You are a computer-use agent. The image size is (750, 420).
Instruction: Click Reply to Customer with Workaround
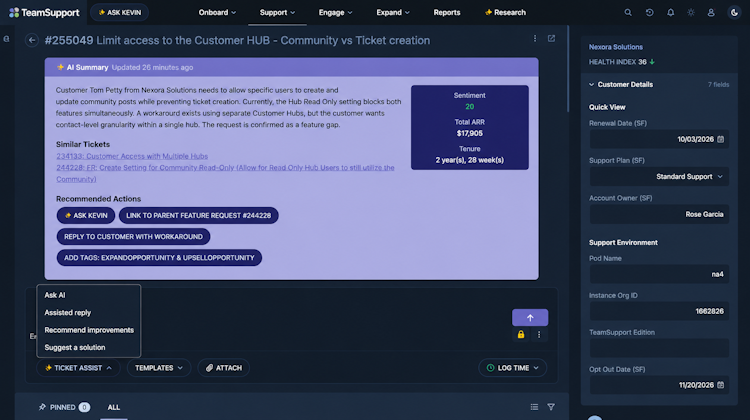pyautogui.click(x=133, y=236)
